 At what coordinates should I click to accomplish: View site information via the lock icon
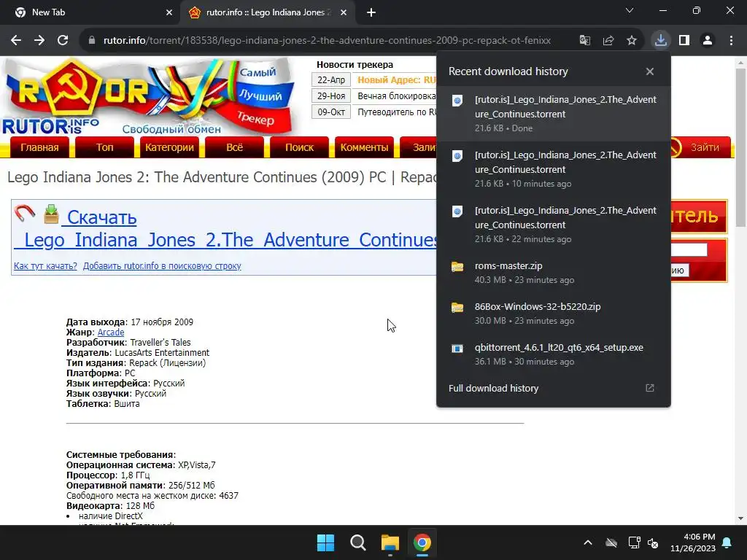pyautogui.click(x=92, y=41)
